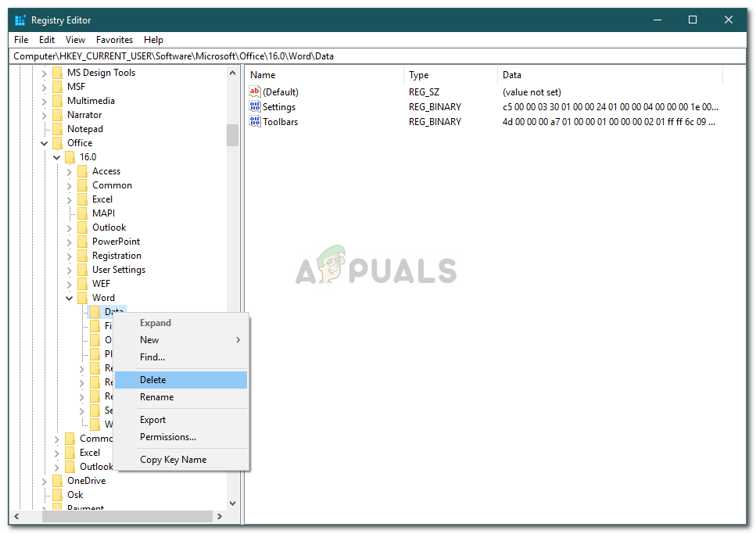Click the Settings binary value icon
This screenshot has height=534, width=756.
coord(255,106)
